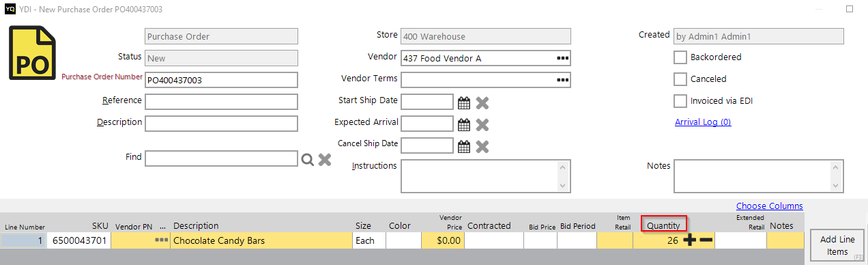Enable the Backordered checkbox
This screenshot has width=868, height=265.
pos(680,57)
